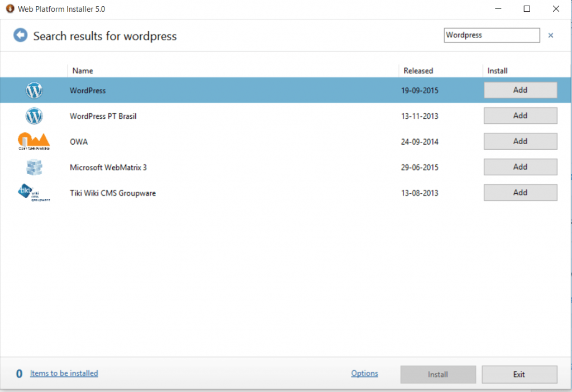Add Microsoft WebMatrix 3 to install list
Screen dimensions: 572x392
[x=520, y=166]
